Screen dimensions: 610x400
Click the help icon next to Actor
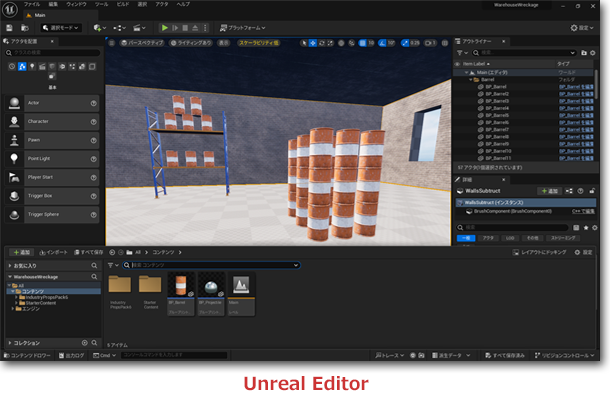94,103
